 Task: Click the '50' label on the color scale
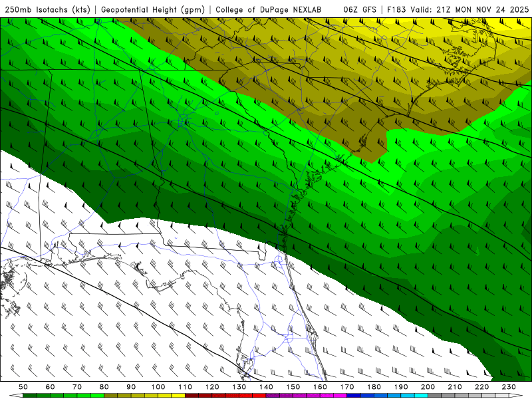(x=23, y=387)
